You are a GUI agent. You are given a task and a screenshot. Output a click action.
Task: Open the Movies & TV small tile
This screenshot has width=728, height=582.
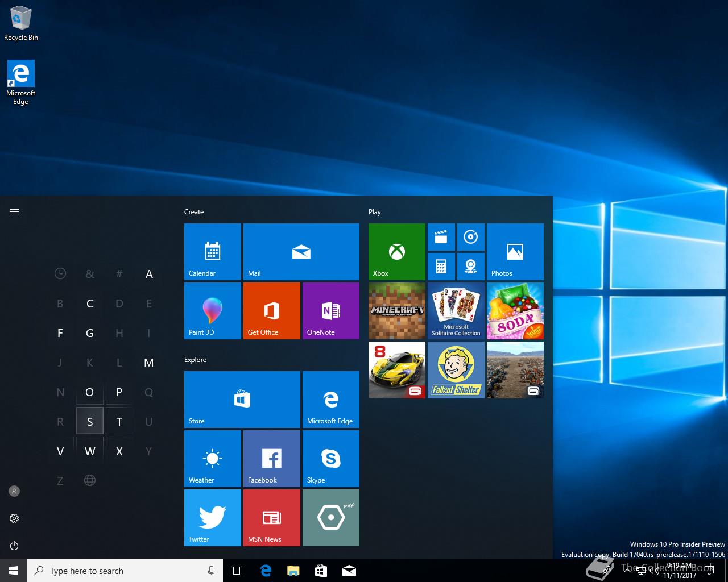[441, 237]
